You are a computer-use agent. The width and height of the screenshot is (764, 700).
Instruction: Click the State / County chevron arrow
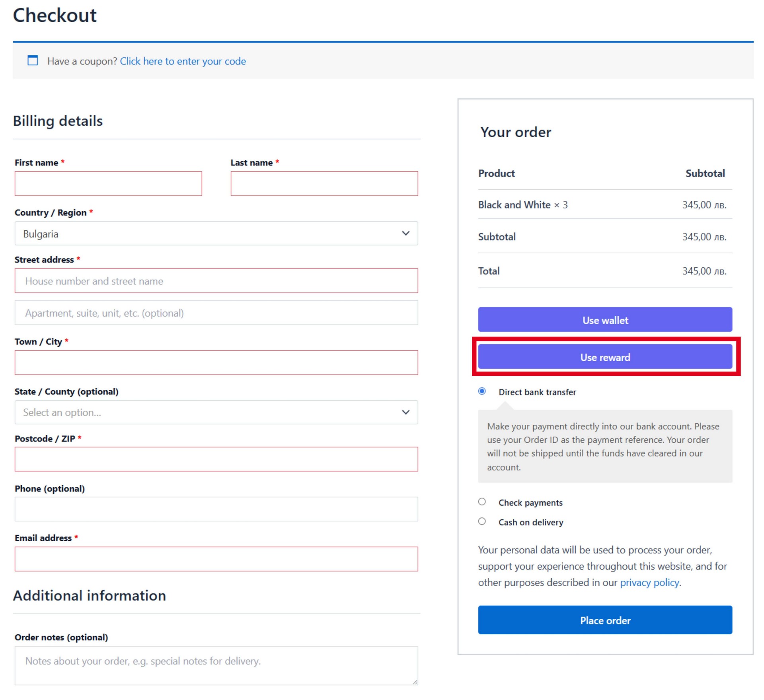pyautogui.click(x=405, y=412)
